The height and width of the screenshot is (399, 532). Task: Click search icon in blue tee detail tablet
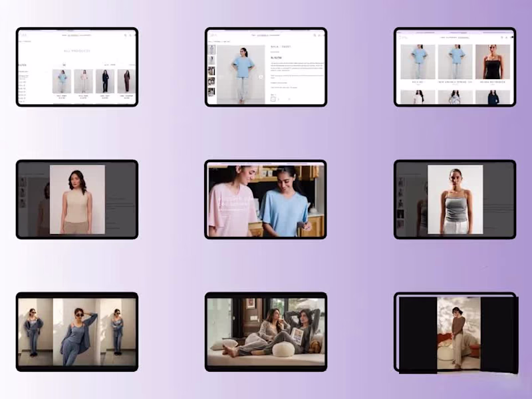coord(315,35)
